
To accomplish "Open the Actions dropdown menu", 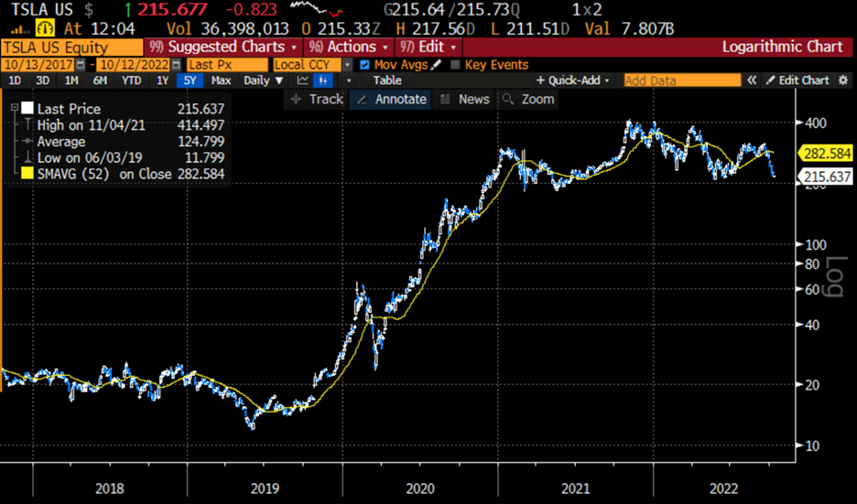I will tap(348, 47).
